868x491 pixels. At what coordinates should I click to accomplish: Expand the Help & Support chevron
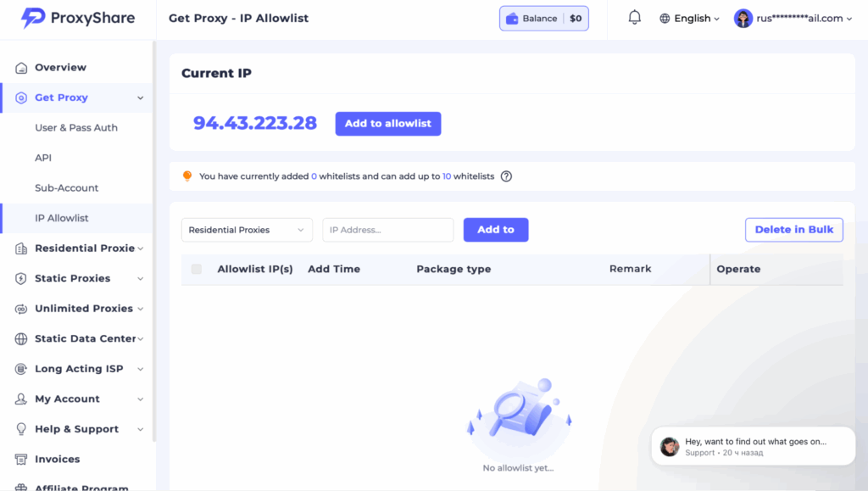click(x=141, y=430)
